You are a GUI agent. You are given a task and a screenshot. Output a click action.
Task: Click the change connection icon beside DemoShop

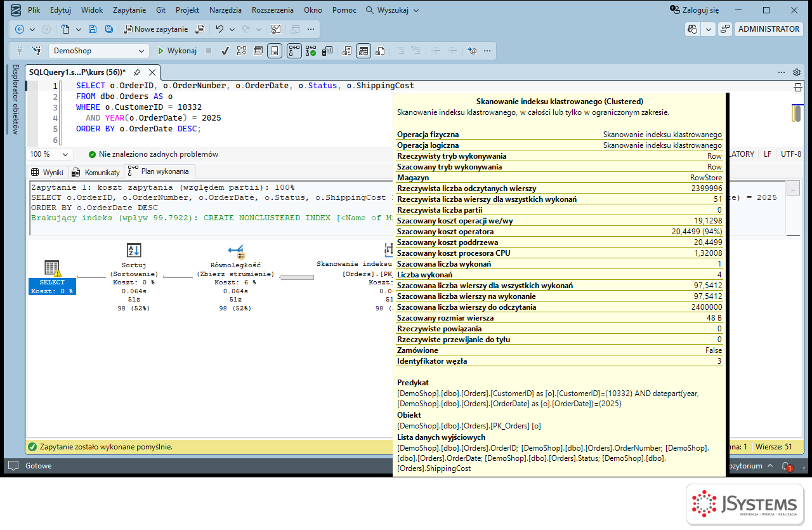coord(37,51)
